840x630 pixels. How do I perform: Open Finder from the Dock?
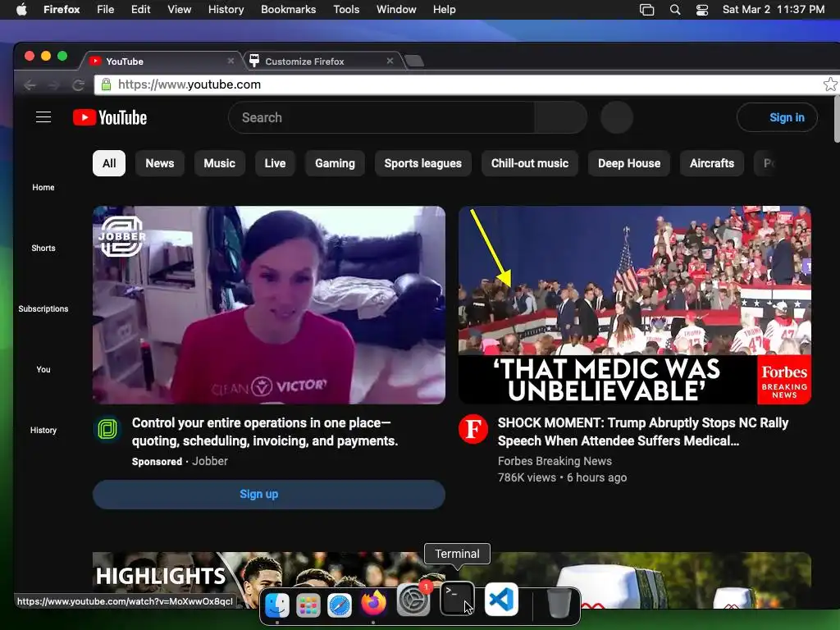coord(277,605)
